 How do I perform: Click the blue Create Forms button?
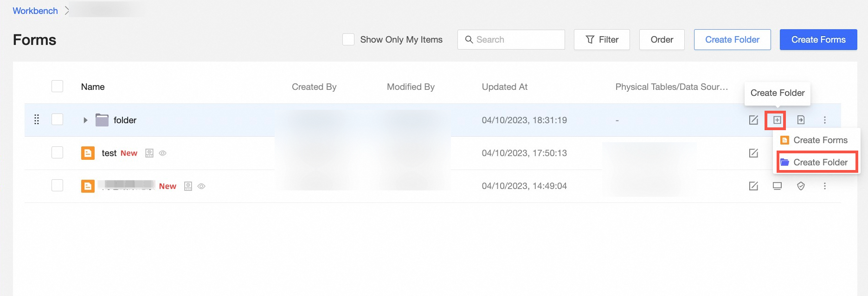pyautogui.click(x=818, y=39)
